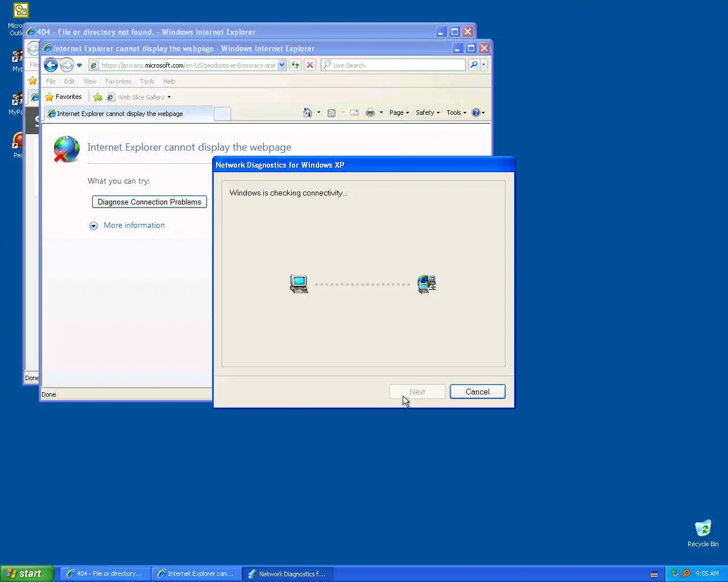Screen dimensions: 728x582
Task: Click the error globe icon on the page
Action: pyautogui.click(x=67, y=149)
